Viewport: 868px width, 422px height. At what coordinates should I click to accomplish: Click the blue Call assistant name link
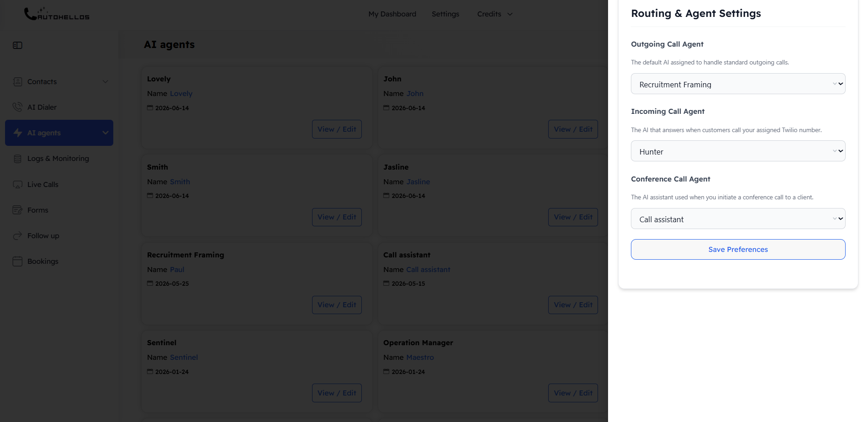click(x=428, y=270)
